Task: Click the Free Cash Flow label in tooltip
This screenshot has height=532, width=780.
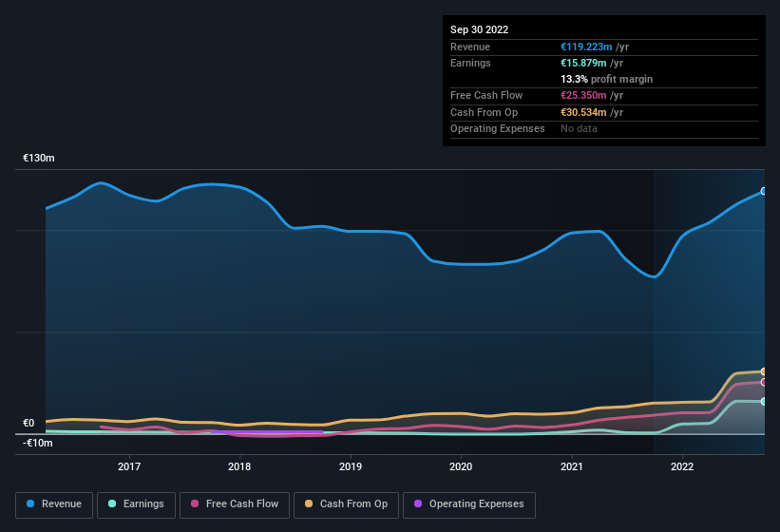Action: click(x=486, y=95)
